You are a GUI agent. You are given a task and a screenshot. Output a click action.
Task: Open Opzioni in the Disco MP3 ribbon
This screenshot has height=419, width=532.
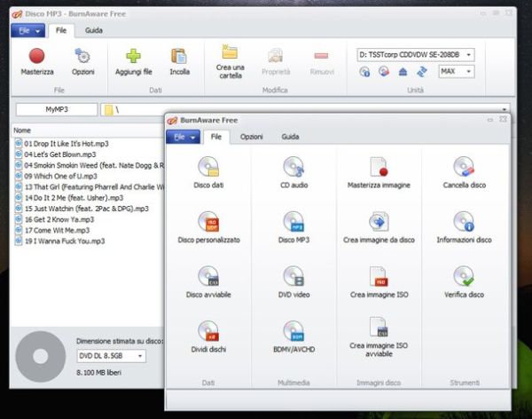(82, 62)
